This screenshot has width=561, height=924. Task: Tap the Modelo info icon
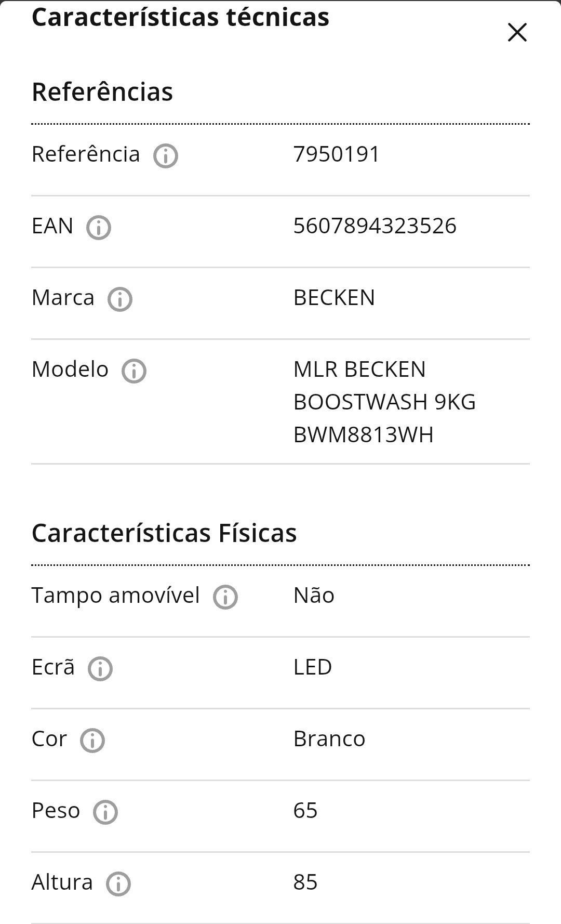tap(134, 371)
